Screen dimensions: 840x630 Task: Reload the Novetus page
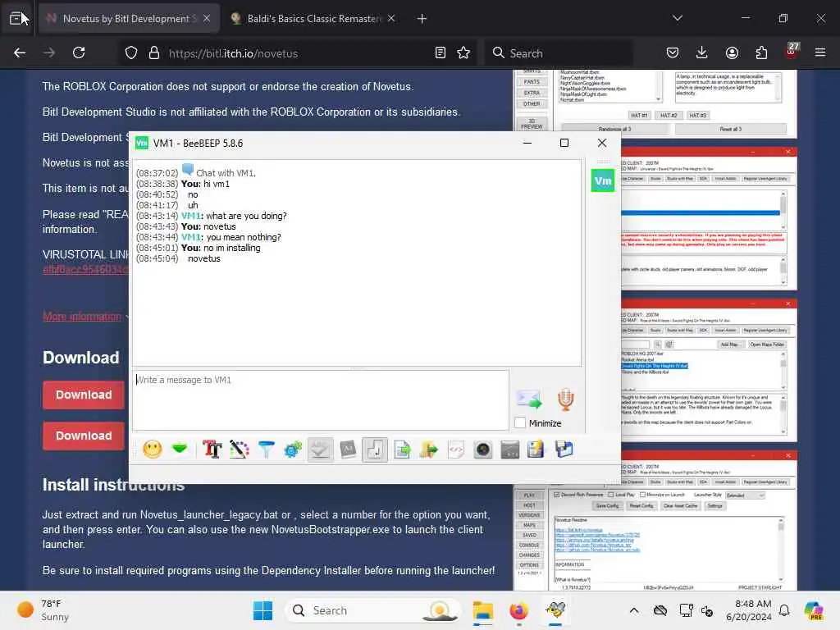point(79,52)
